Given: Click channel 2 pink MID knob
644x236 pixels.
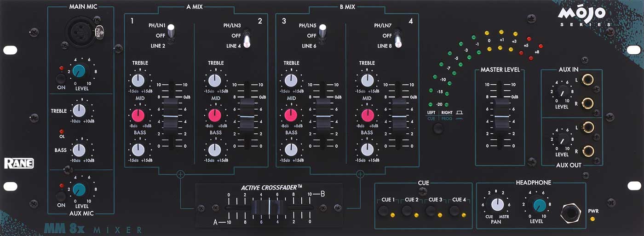Looking at the screenshot, I should click(215, 115).
